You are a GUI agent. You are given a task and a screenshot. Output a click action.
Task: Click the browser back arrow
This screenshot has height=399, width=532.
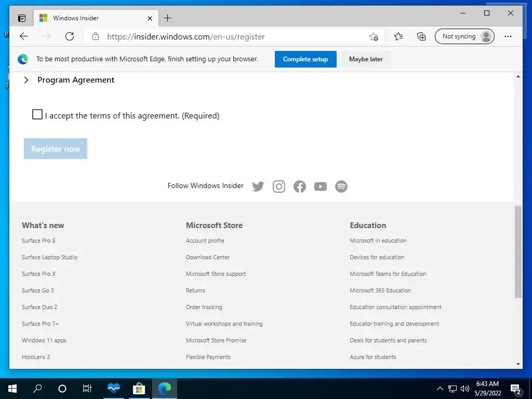(24, 36)
